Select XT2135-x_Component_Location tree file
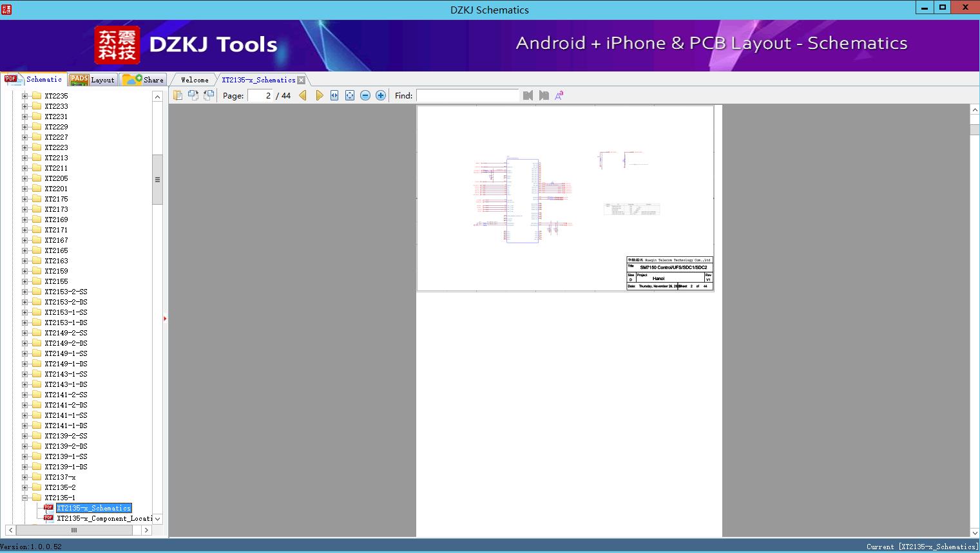 [104, 518]
